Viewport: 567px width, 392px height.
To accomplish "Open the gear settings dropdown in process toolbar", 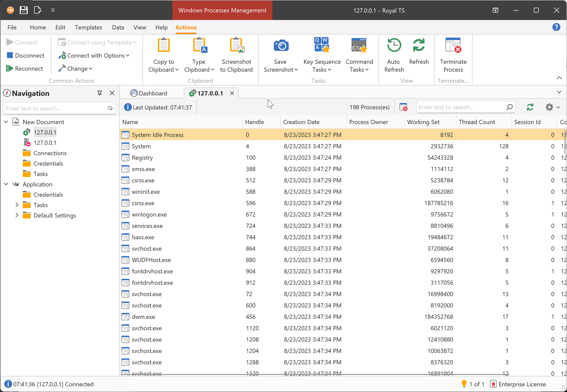I will (x=552, y=107).
